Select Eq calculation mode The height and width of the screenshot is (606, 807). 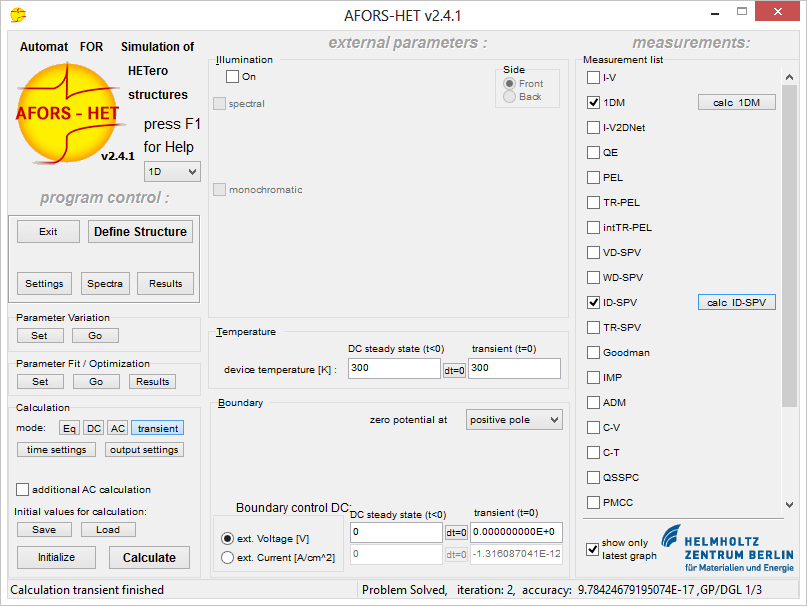[69, 428]
